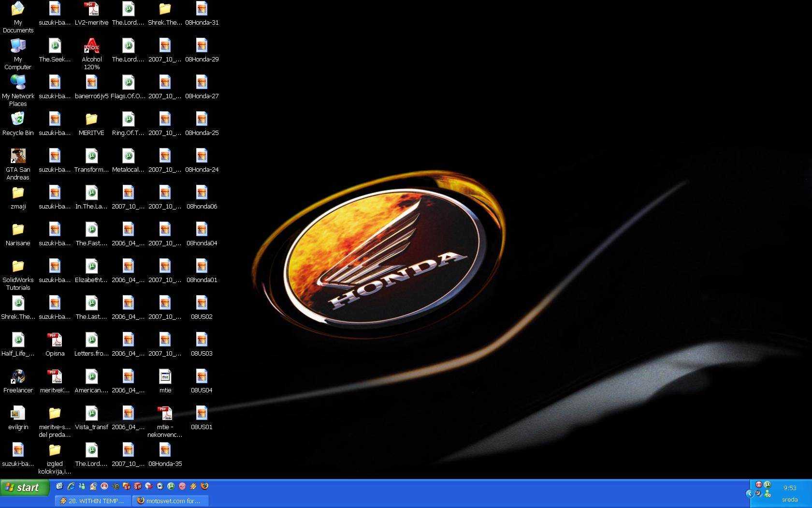
Task: Launch Windows Messenger from Quick Launch
Action: (x=82, y=486)
